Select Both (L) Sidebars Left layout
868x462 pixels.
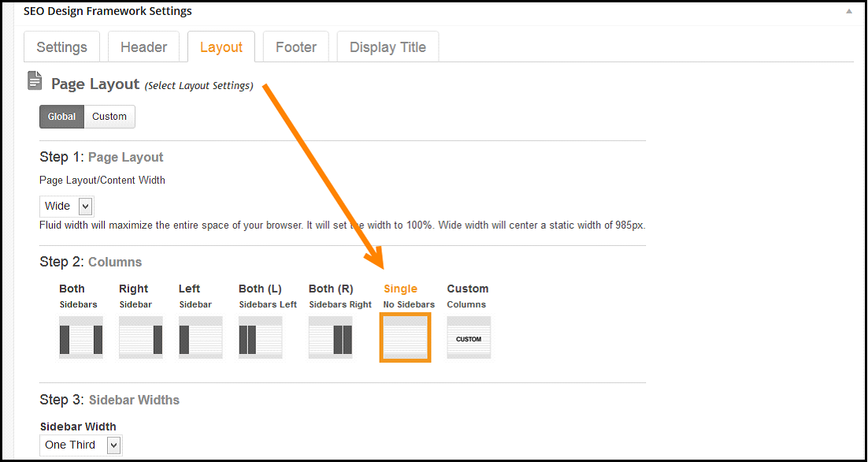point(260,337)
